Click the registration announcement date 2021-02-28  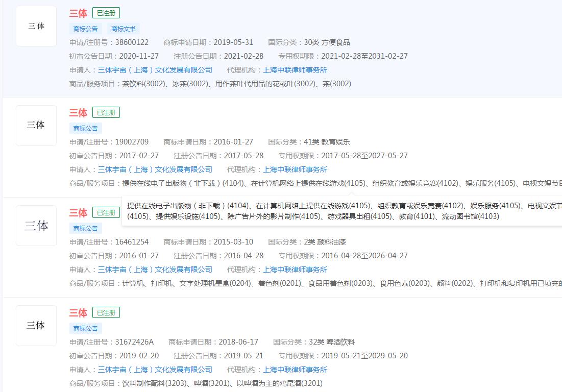tap(243, 56)
